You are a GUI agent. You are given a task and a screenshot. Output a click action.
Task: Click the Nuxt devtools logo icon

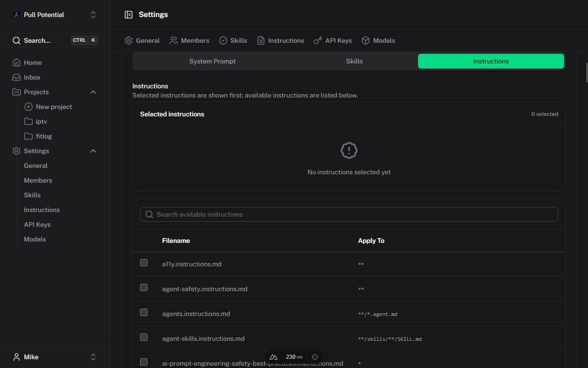273,357
